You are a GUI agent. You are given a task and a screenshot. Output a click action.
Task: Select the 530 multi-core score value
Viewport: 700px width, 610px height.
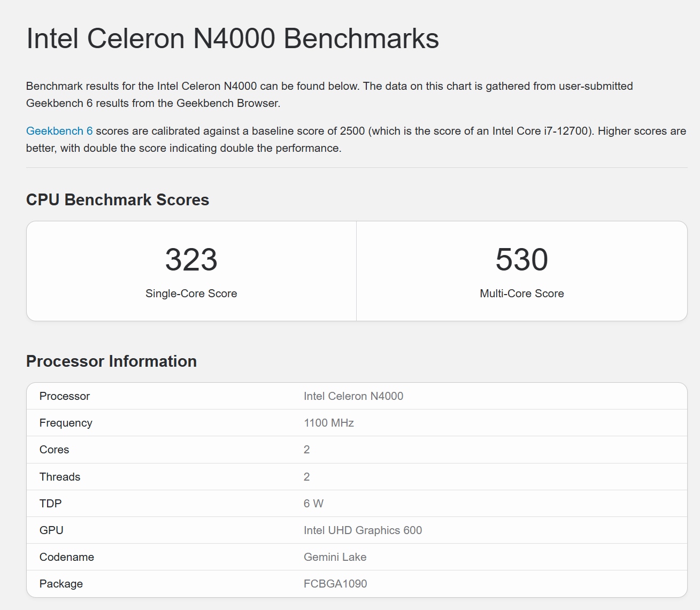pyautogui.click(x=521, y=259)
